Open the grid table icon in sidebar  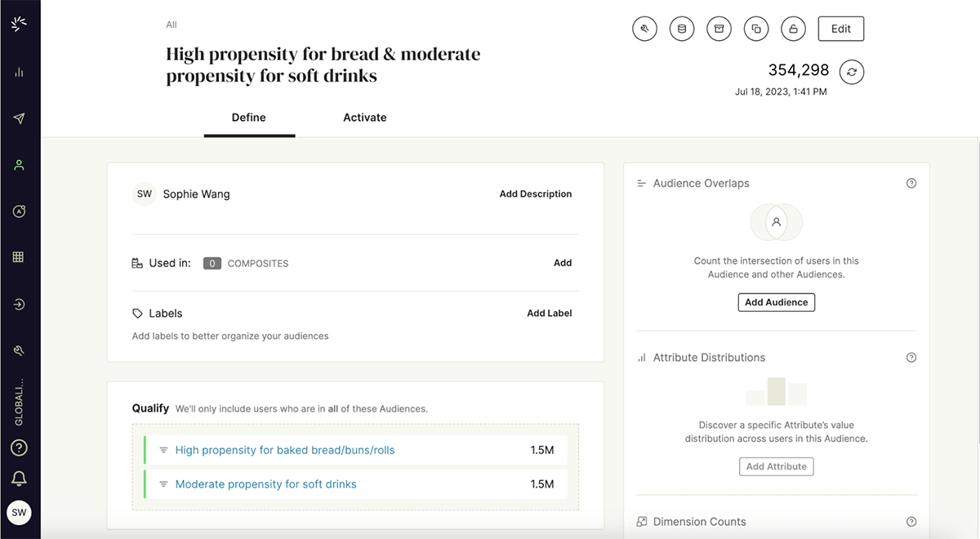coord(20,257)
